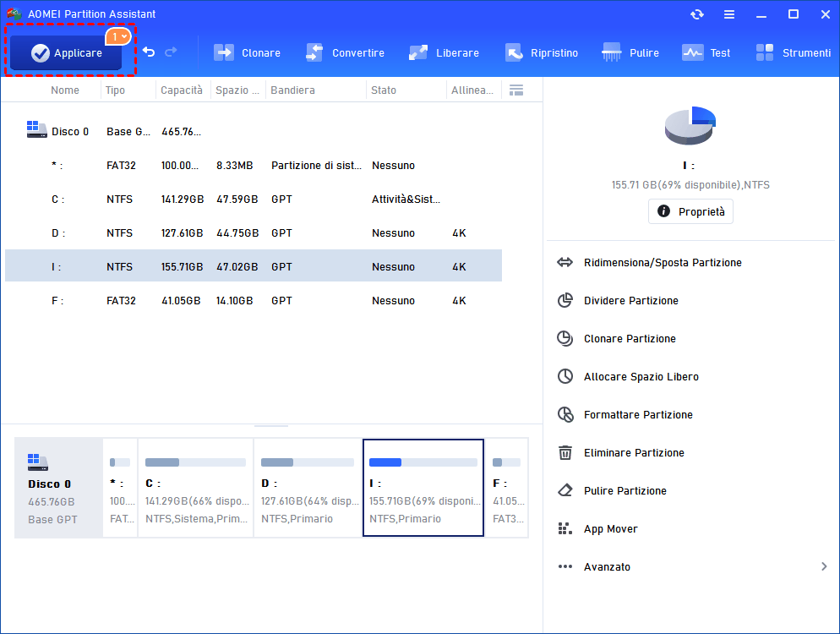Sort by the Capacità column header
Viewport: 840px width, 634px height.
pos(182,90)
